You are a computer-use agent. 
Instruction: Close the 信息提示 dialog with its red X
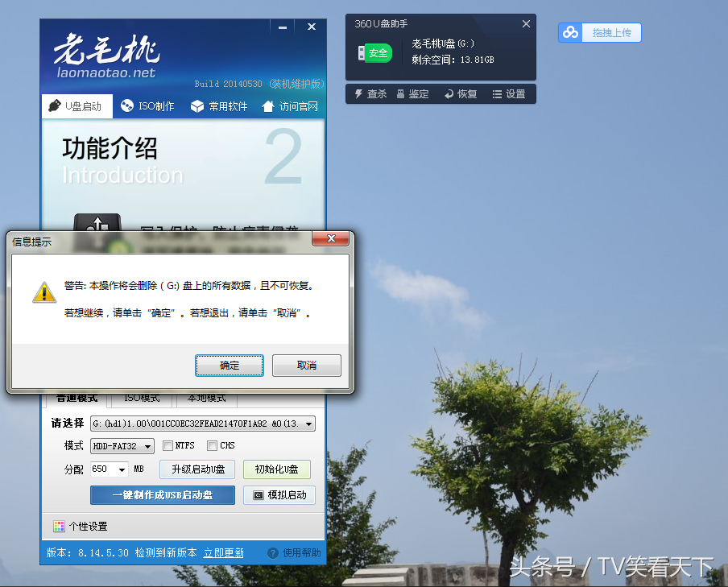click(330, 238)
